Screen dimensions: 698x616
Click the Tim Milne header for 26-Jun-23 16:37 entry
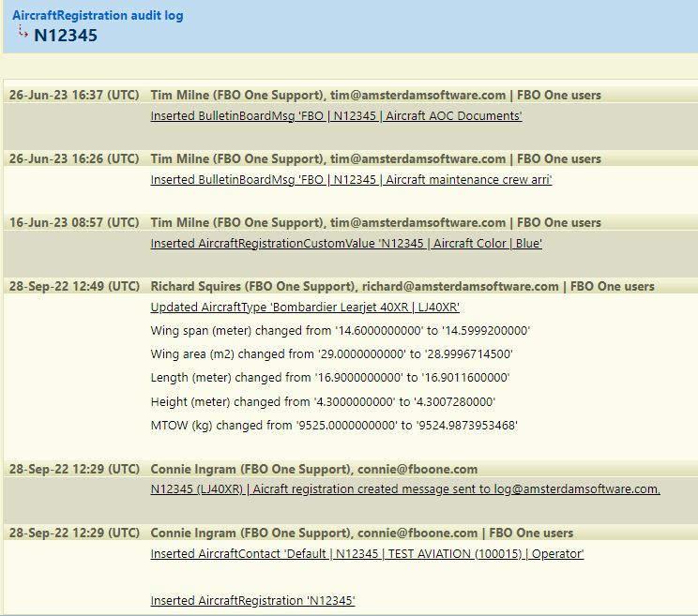375,96
